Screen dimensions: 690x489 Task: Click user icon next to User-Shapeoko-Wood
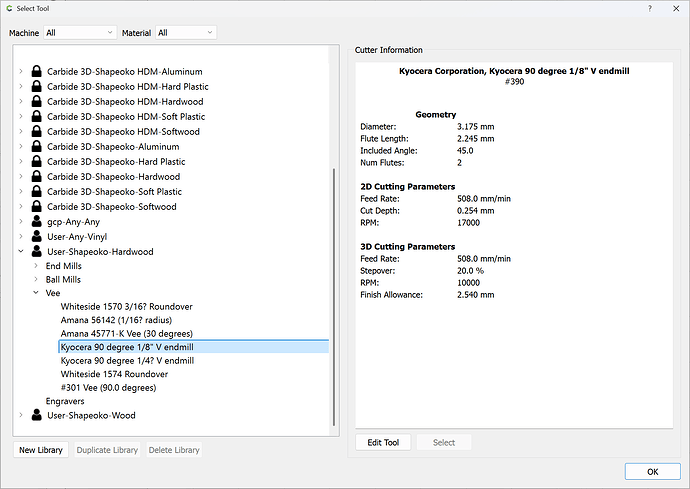coord(36,415)
